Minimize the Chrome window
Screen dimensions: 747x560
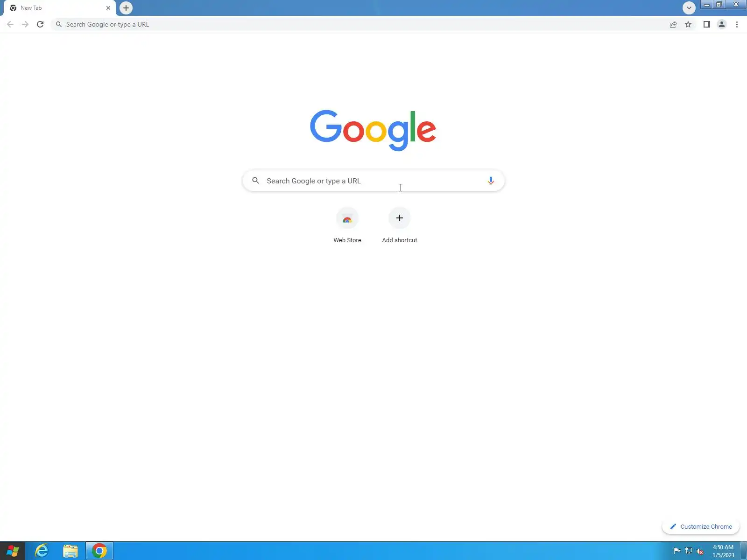[707, 5]
